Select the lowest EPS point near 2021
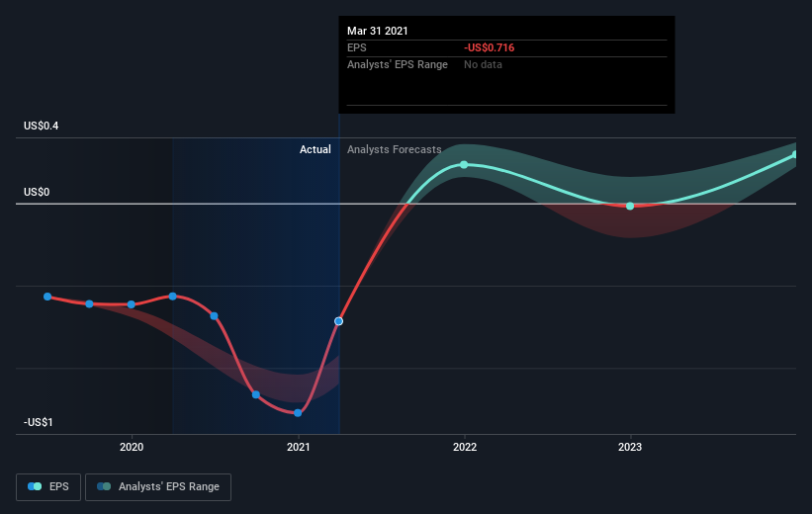This screenshot has width=812, height=514. point(298,413)
